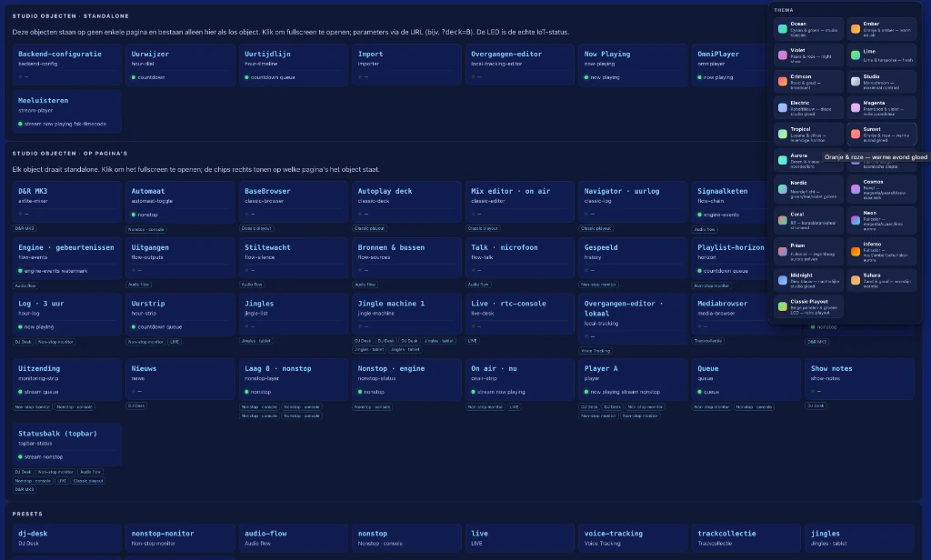Image resolution: width=931 pixels, height=560 pixels.
Task: Open the Statusbalk (topbar) card
Action: click(67, 445)
